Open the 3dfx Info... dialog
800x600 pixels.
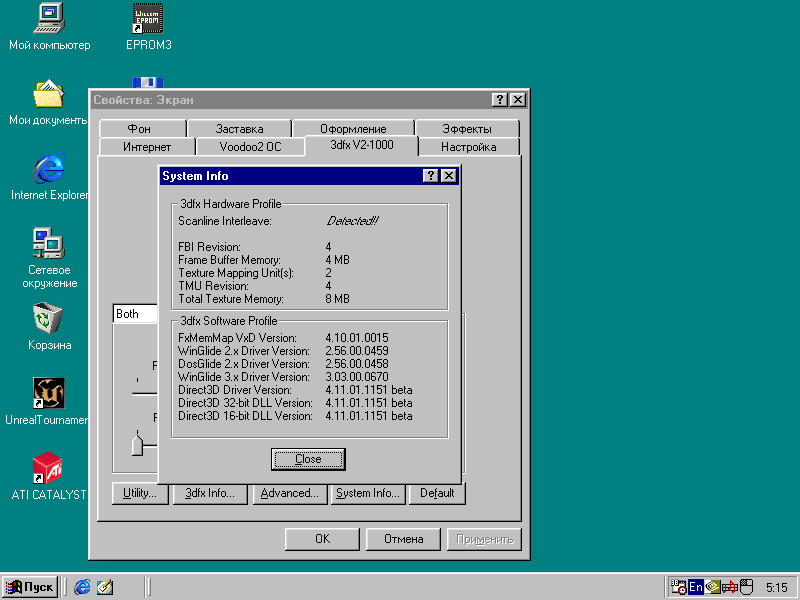(210, 493)
